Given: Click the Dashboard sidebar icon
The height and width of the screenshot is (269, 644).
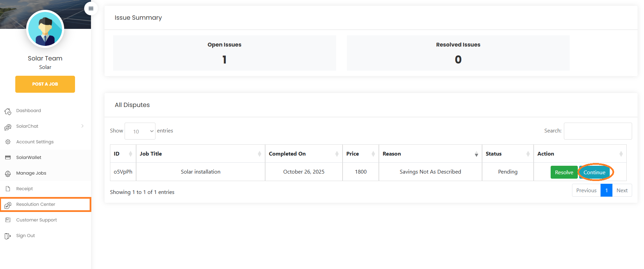Looking at the screenshot, I should [8, 111].
